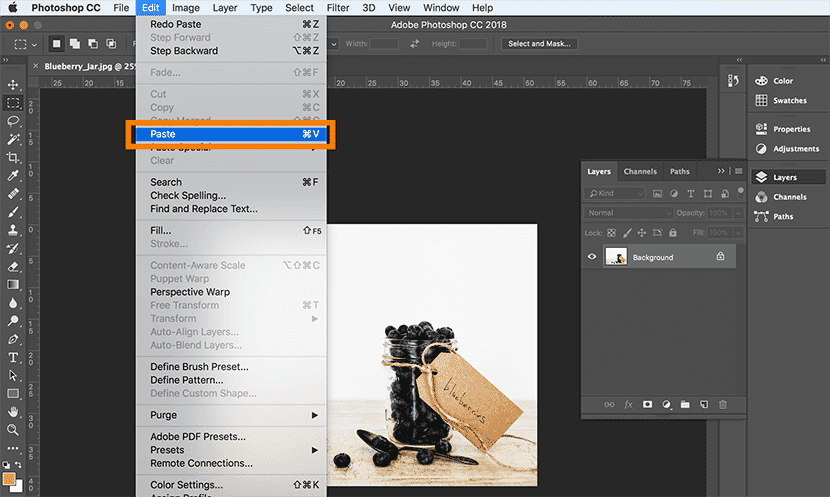Click the Select and Mask button

539,44
